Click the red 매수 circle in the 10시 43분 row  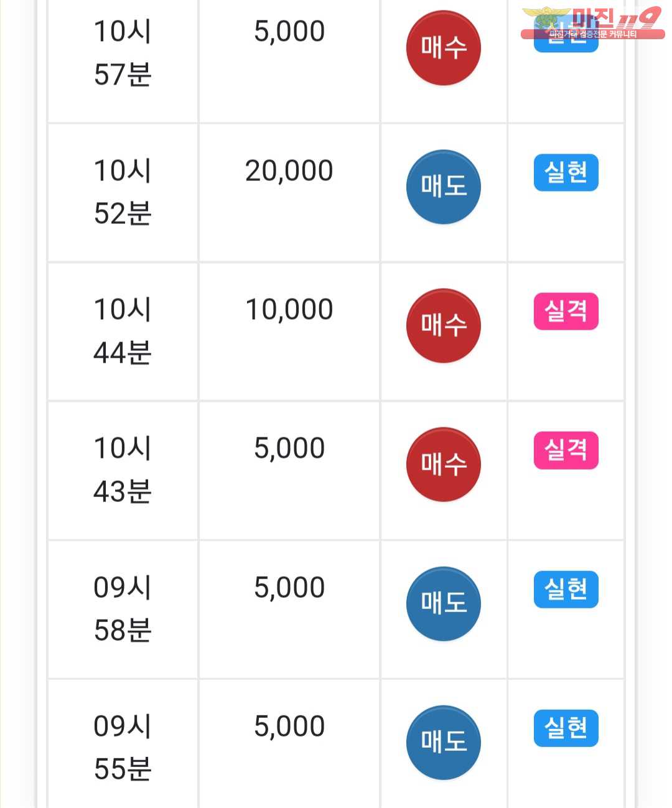[443, 465]
